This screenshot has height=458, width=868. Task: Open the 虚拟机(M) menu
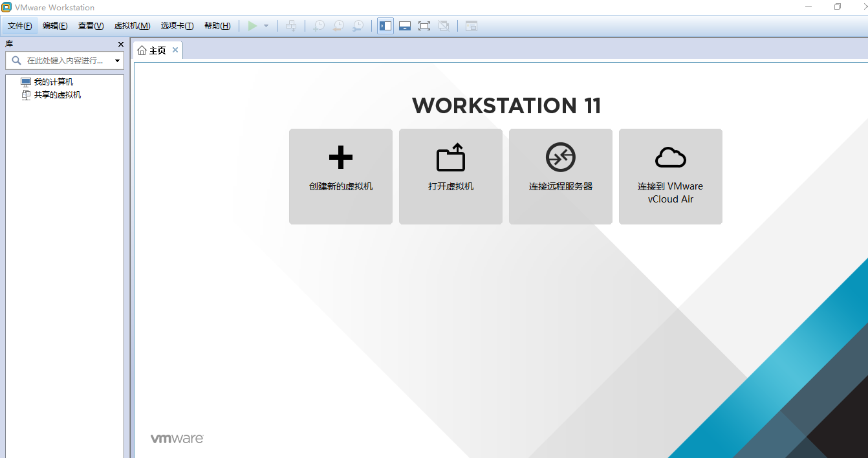pyautogui.click(x=132, y=26)
